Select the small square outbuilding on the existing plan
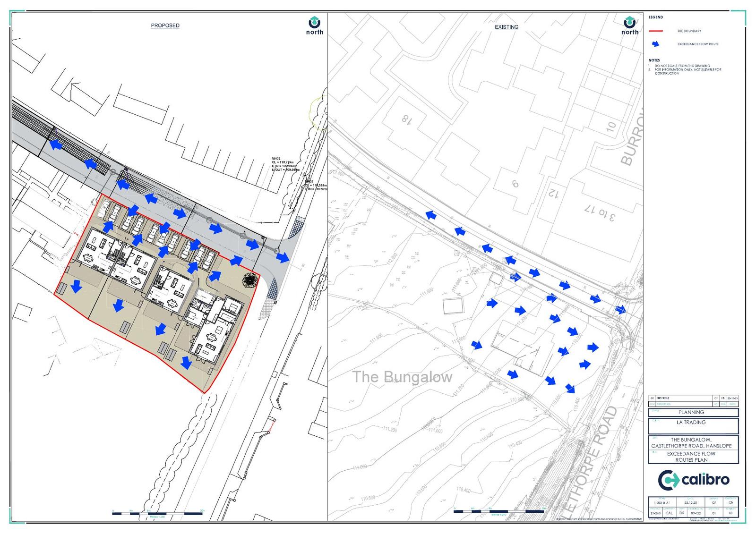756x534 pixels. (454, 306)
